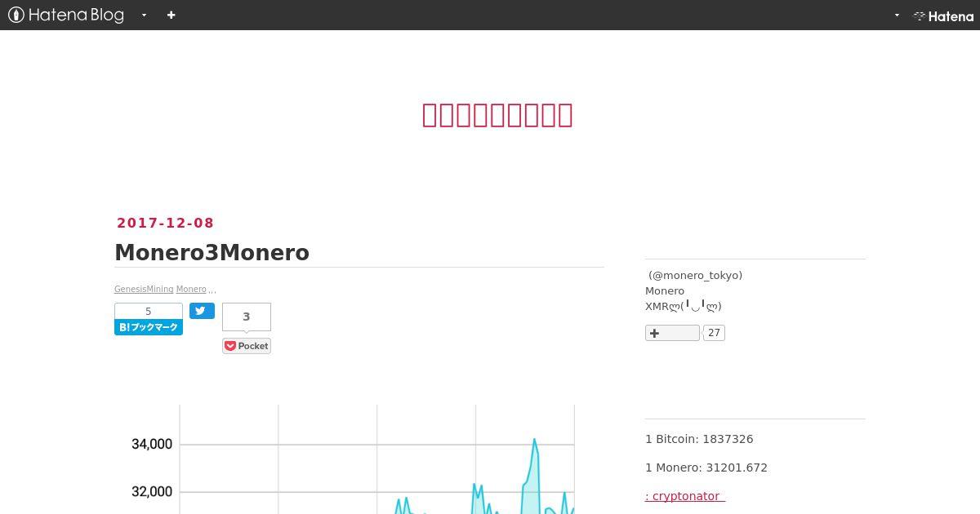Click the @monero_tokyo profile text

pyautogui.click(x=696, y=276)
